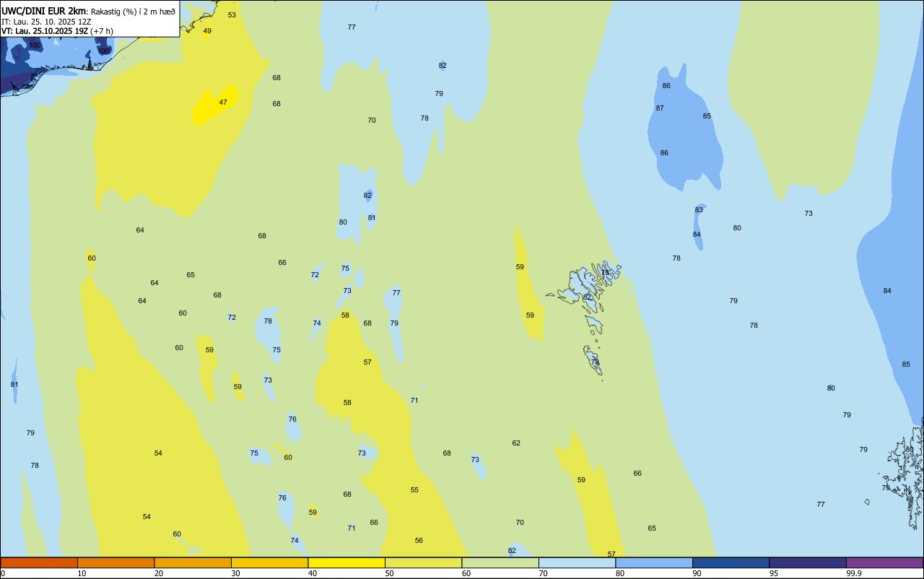Viewport: 924px width, 579px height.
Task: Click the humidity value 53 on the map
Action: pos(232,15)
